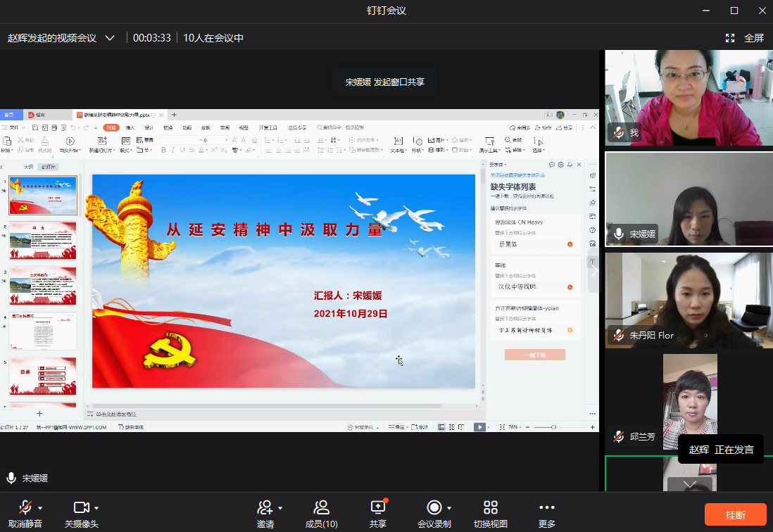Switch to 开发工具 ribbon tab
Viewport: 773px width, 532px height.
click(x=268, y=127)
